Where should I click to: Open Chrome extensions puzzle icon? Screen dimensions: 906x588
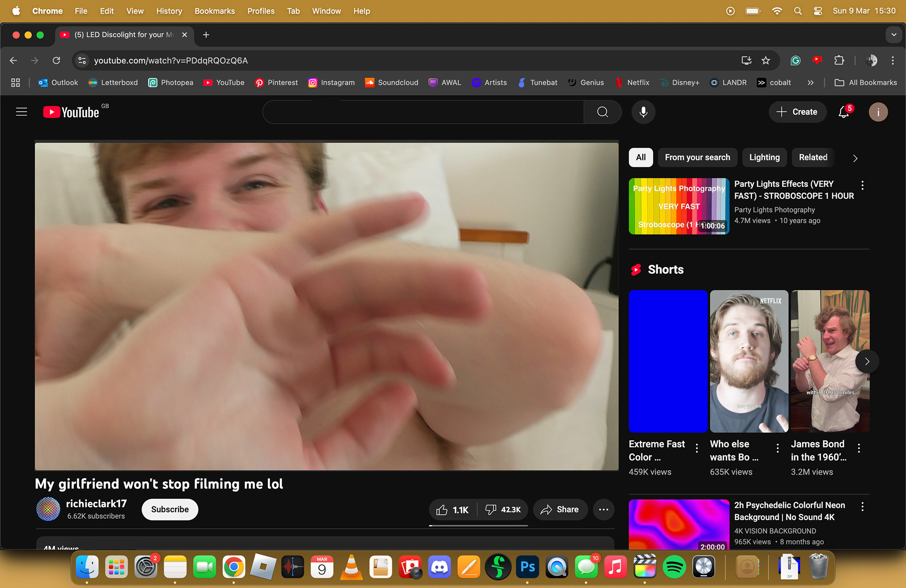pyautogui.click(x=839, y=60)
